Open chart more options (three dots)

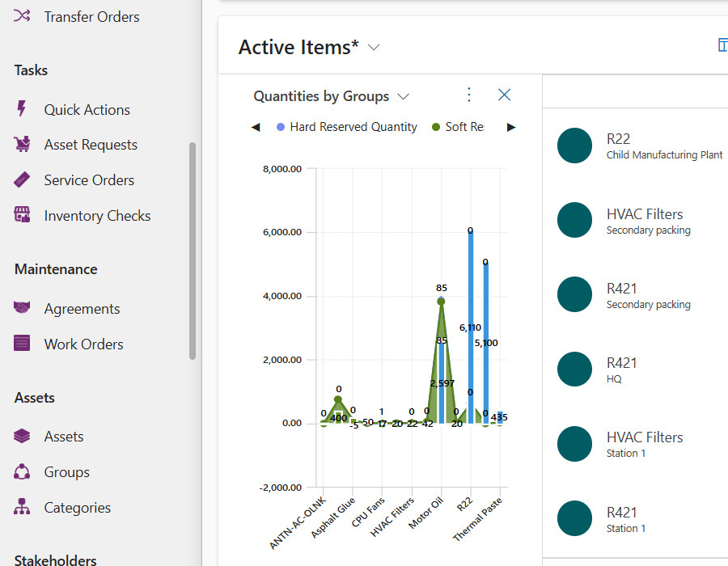469,95
